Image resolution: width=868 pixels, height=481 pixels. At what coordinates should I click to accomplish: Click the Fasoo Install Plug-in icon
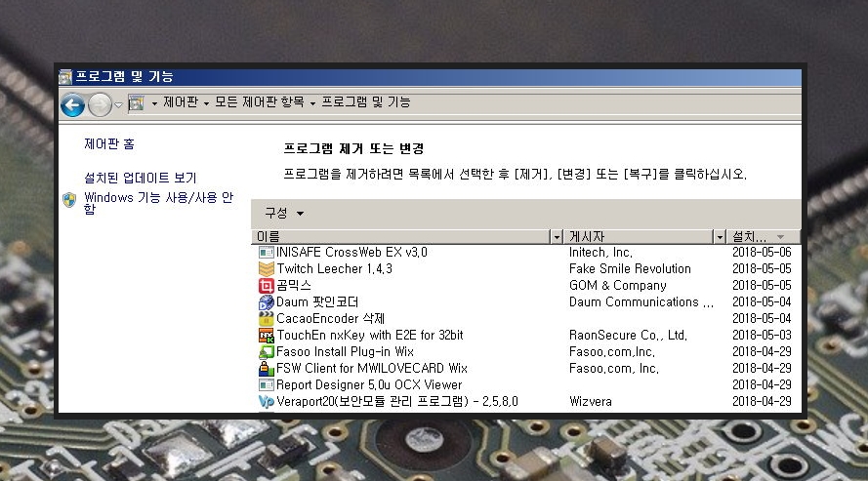click(267, 352)
